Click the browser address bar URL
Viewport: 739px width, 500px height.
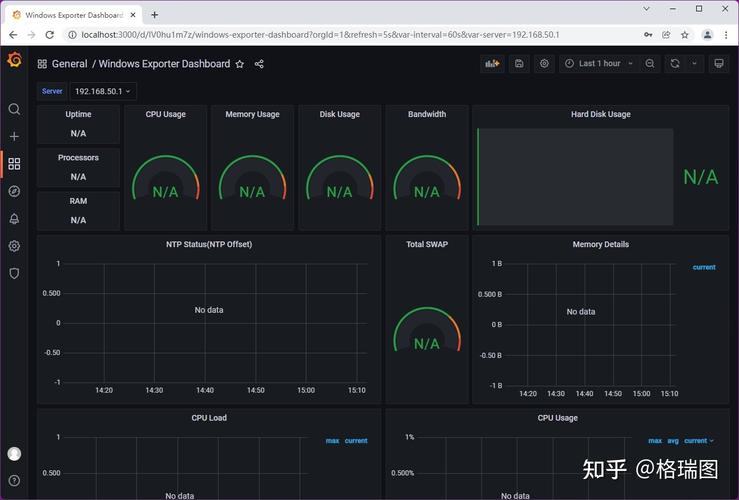coord(320,35)
